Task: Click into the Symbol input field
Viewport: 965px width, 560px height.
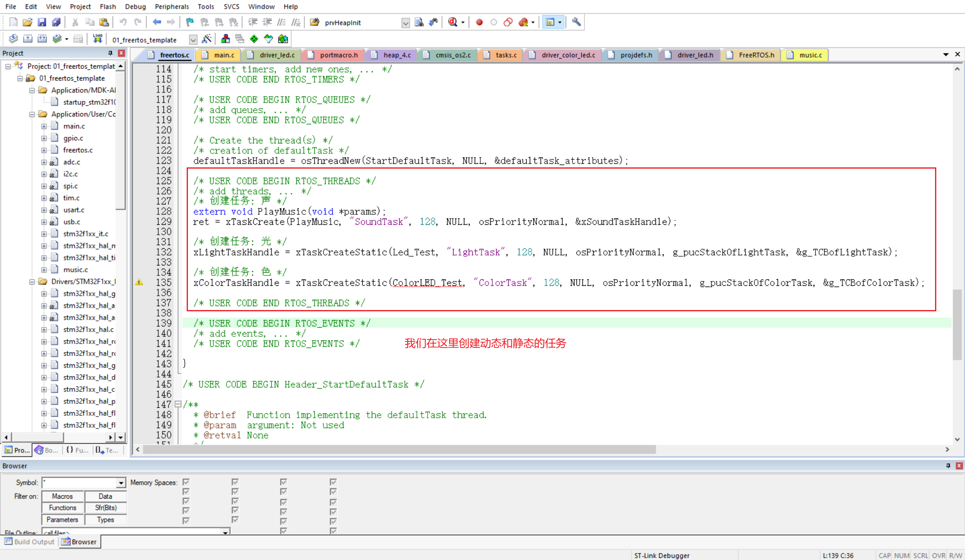Action: point(79,483)
